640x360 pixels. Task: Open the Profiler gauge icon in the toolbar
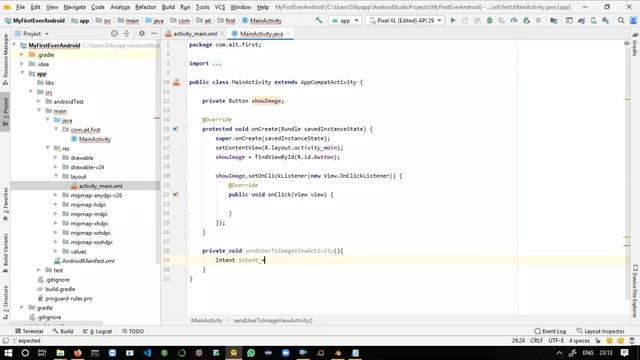(514, 20)
